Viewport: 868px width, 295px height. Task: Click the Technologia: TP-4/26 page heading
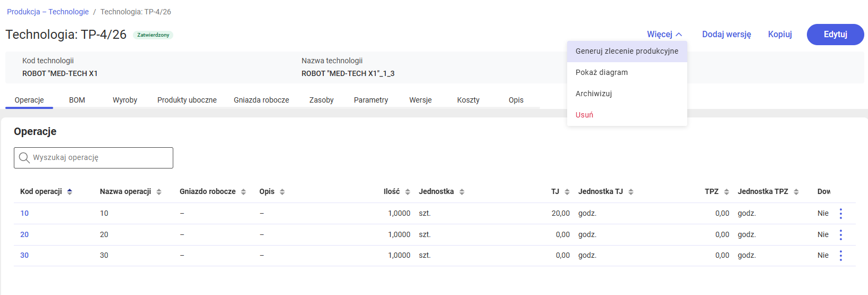(x=66, y=35)
